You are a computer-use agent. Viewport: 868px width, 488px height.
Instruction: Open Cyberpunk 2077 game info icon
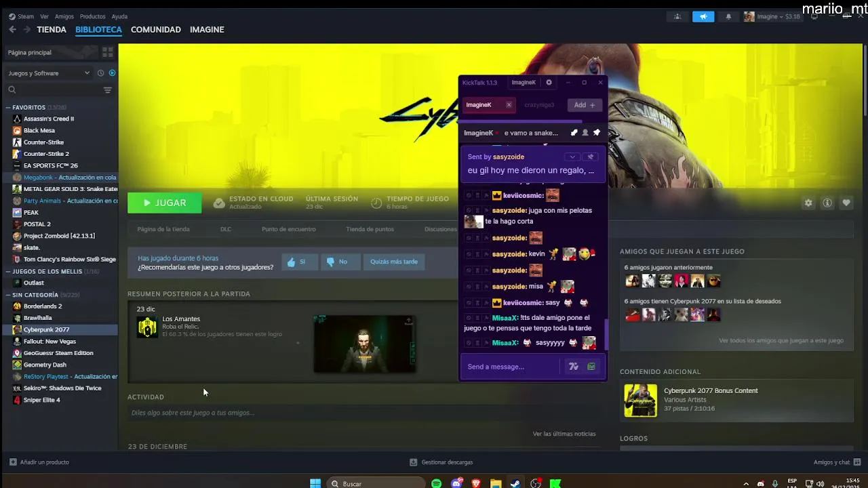tap(827, 203)
